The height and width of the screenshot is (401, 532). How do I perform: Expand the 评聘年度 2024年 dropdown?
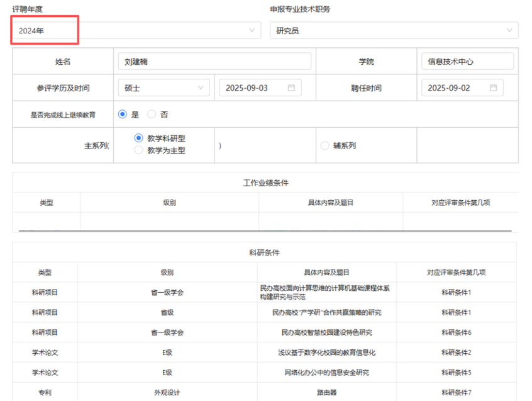pos(252,30)
